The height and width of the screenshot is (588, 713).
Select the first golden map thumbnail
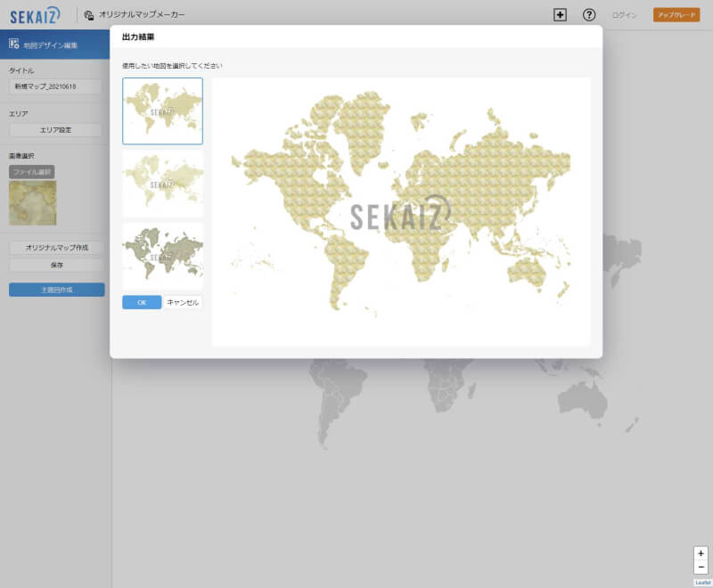[x=162, y=110]
